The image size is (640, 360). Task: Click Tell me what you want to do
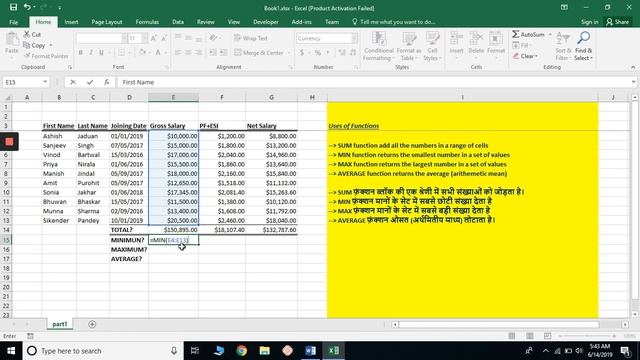pos(393,22)
